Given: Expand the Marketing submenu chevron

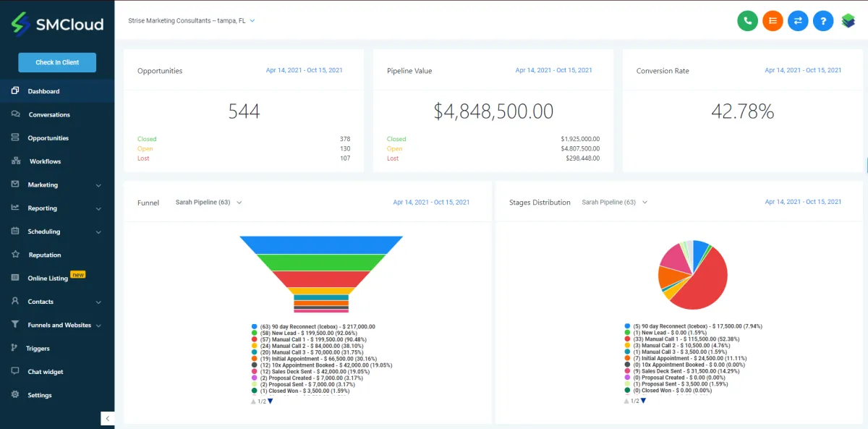Looking at the screenshot, I should pyautogui.click(x=98, y=185).
